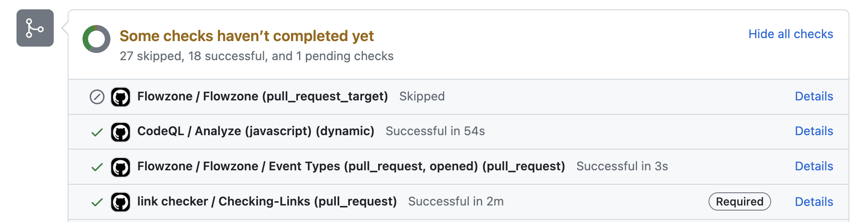This screenshot has height=222, width=868.
Task: Click the GitHub avatar on the Flowzone pull_request_target row
Action: (121, 97)
